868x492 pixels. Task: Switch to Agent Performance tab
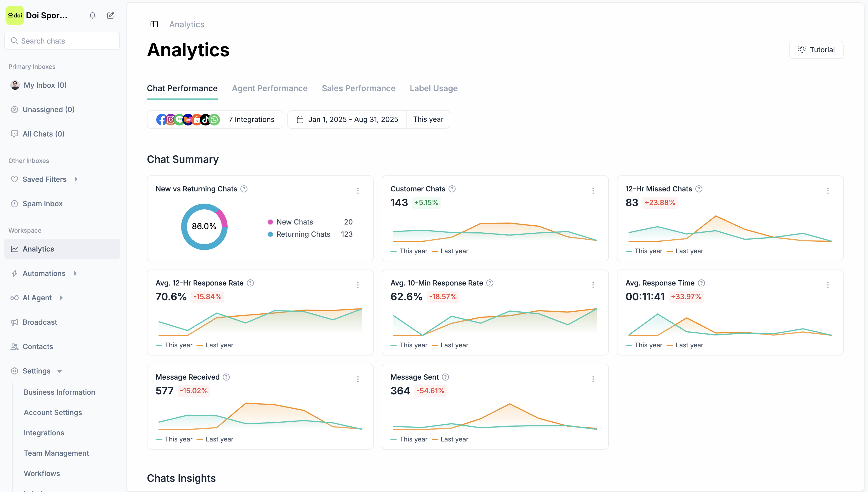[x=269, y=89]
